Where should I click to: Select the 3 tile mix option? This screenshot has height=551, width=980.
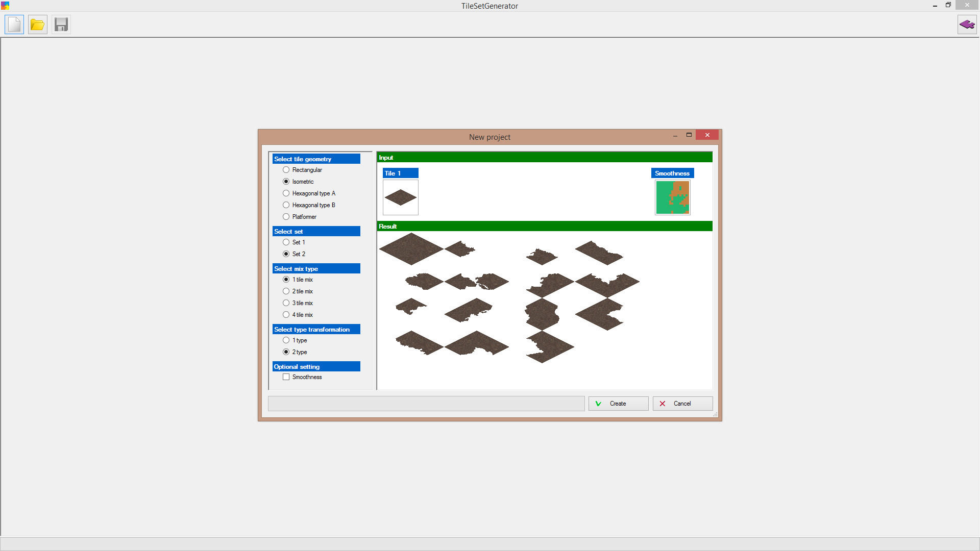pos(286,303)
